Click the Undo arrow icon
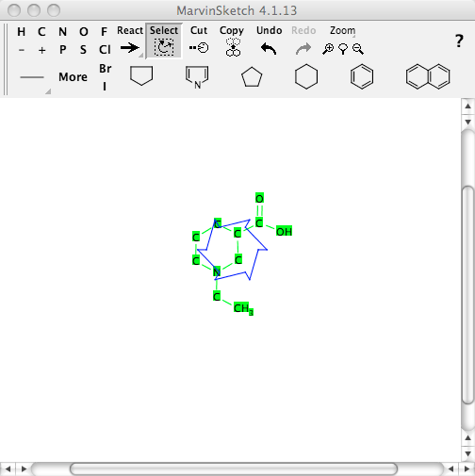Image resolution: width=475 pixels, height=476 pixels. click(269, 49)
